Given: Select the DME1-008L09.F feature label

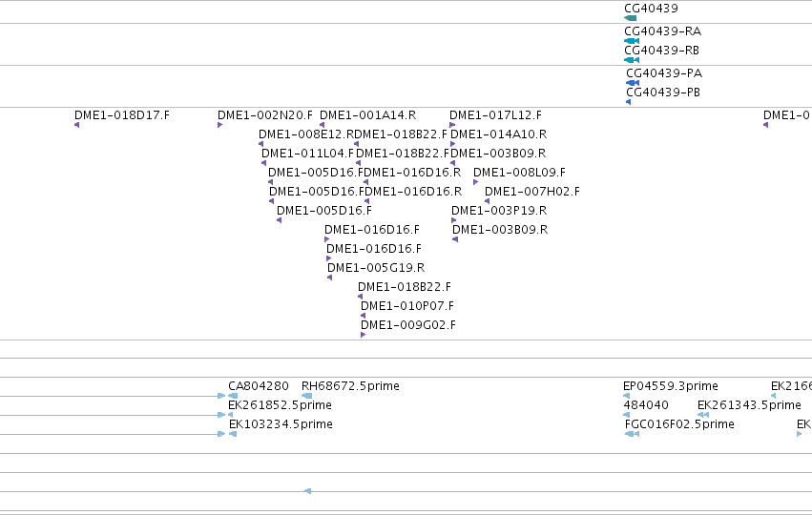Looking at the screenshot, I should [x=519, y=173].
